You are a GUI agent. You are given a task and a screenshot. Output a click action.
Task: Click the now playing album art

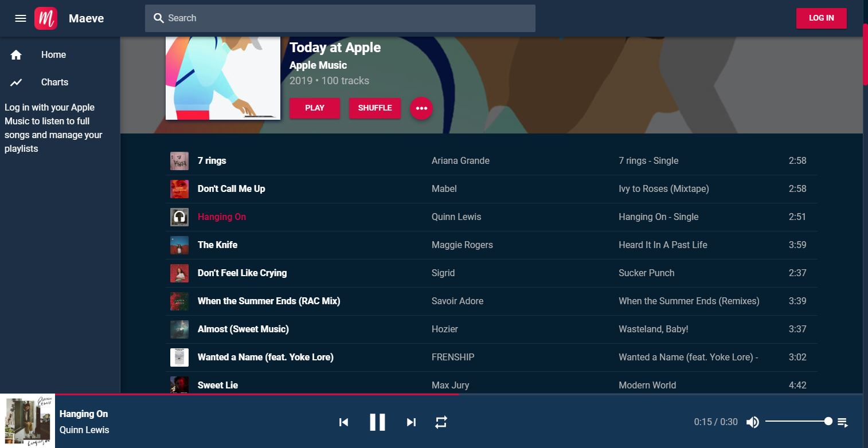[x=28, y=421]
